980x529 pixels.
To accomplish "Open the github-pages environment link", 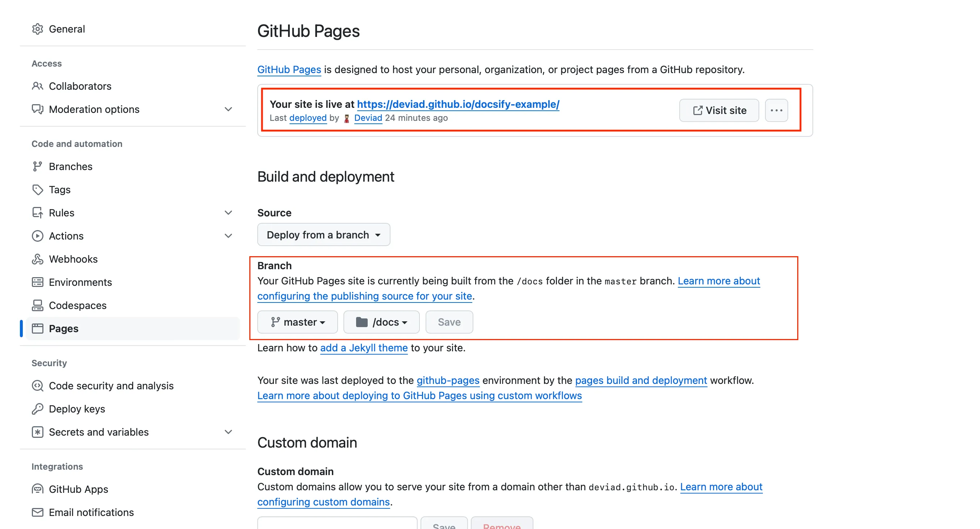I will pos(448,380).
